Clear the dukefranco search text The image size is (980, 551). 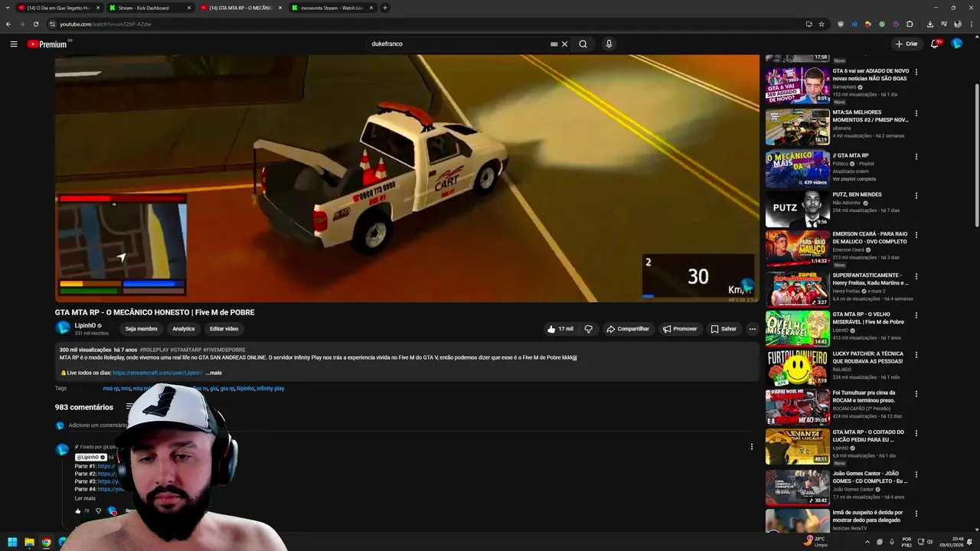tap(565, 44)
